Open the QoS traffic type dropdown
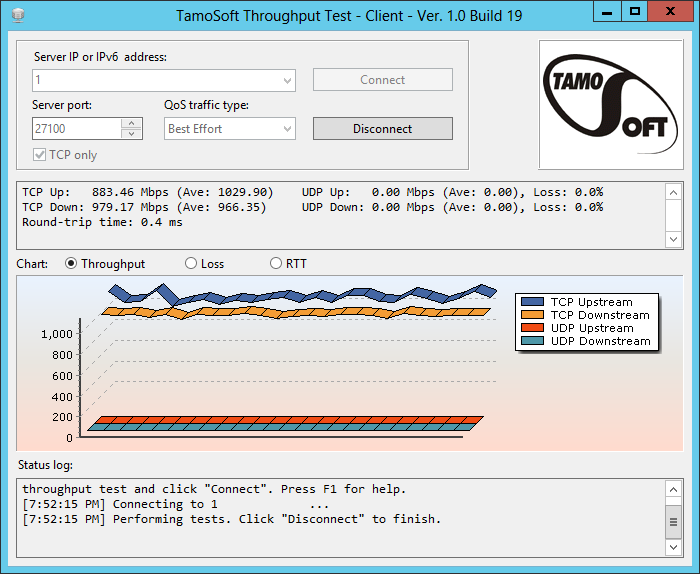This screenshot has width=700, height=574. pos(287,129)
